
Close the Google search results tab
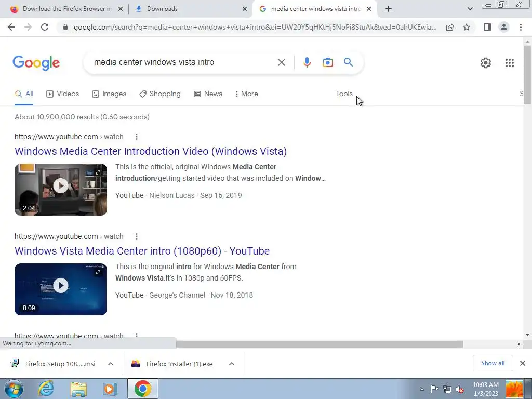[369, 9]
